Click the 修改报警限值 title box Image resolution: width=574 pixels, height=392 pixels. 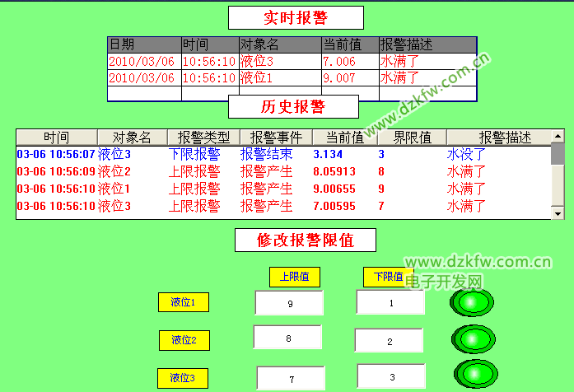(306, 240)
